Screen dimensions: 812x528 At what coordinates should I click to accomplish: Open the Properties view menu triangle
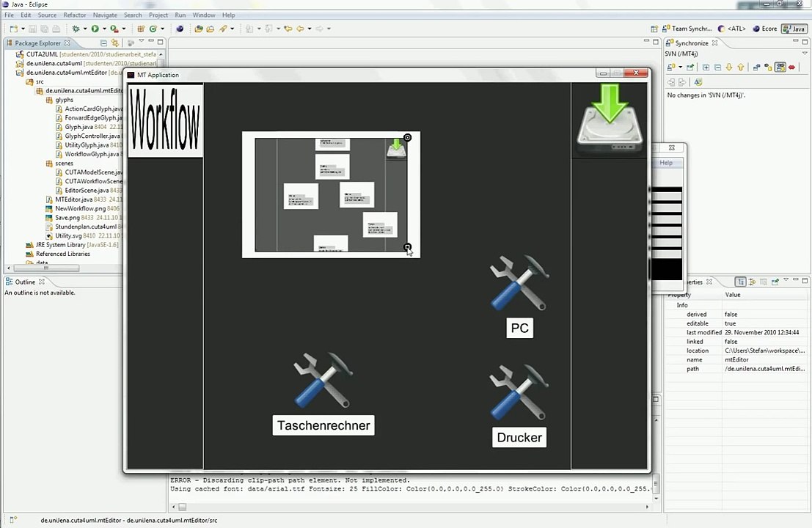coord(786,279)
